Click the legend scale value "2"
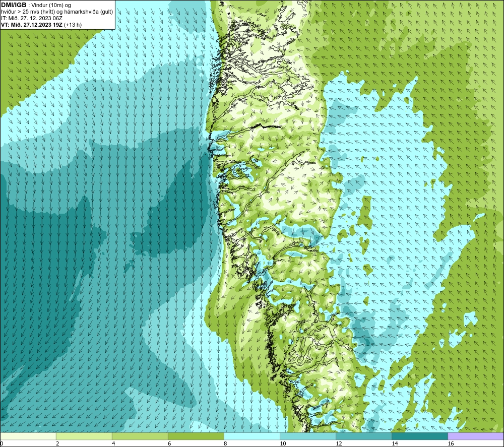The width and height of the screenshot is (504, 447). (57, 444)
